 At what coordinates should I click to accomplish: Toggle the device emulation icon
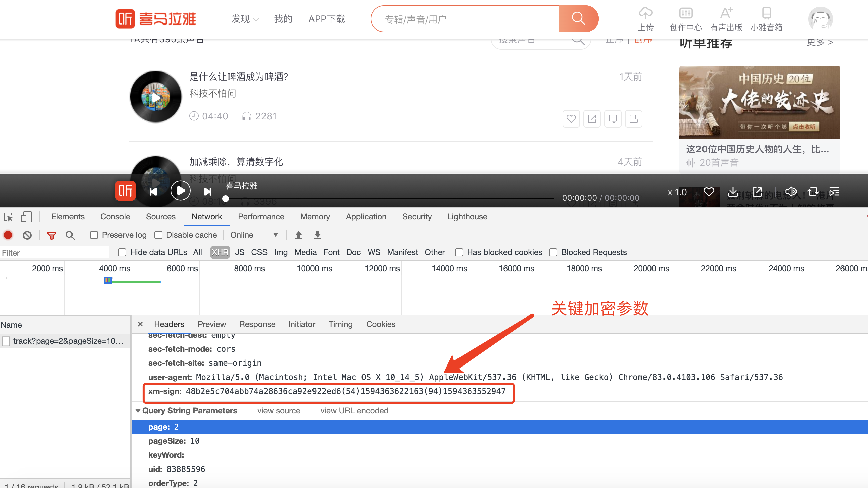point(26,217)
